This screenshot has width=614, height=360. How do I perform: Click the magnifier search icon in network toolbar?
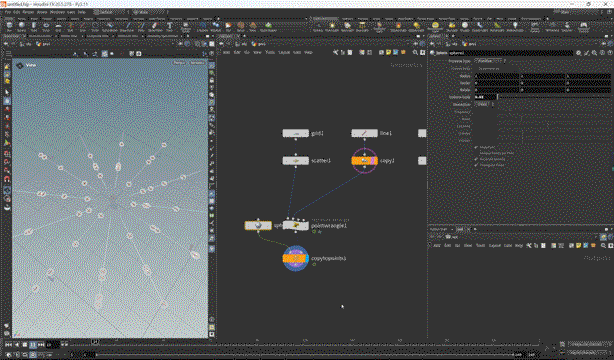point(415,52)
